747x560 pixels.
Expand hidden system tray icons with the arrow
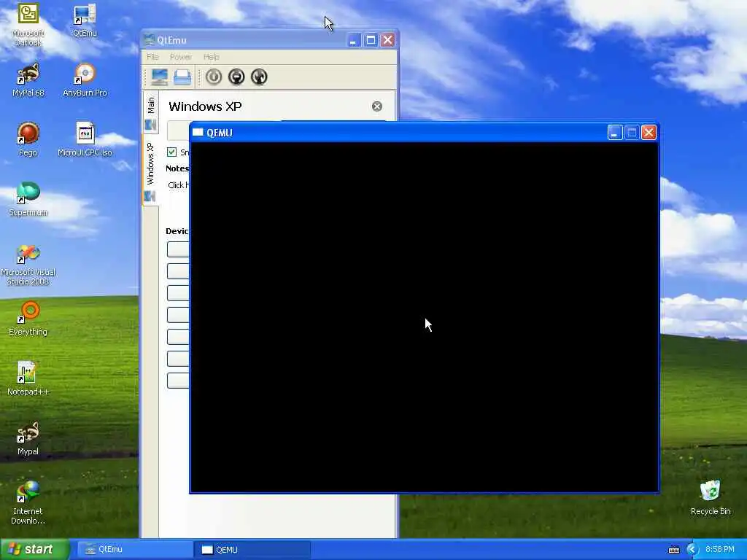pos(692,550)
